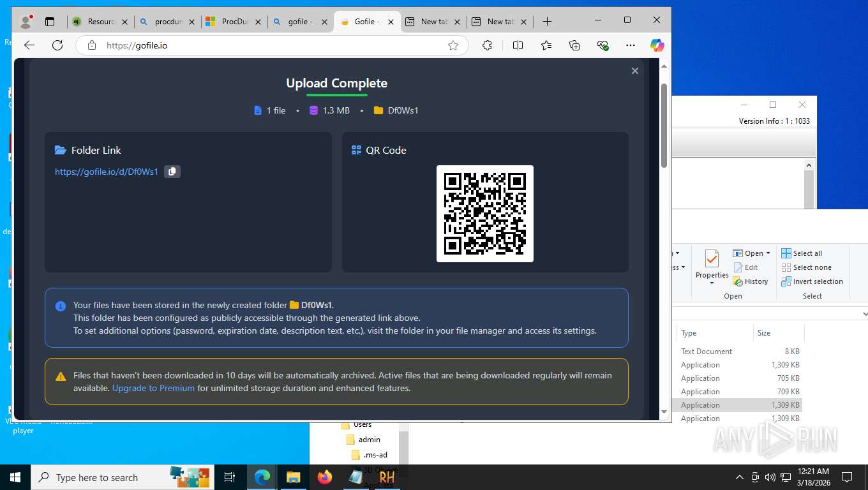
Task: Show hidden system tray icons
Action: tap(740, 477)
